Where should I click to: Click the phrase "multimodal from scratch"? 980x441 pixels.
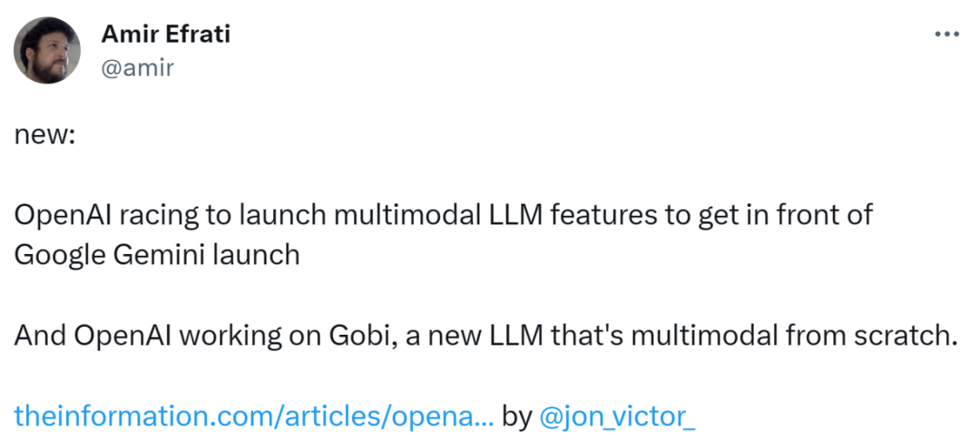794,336
